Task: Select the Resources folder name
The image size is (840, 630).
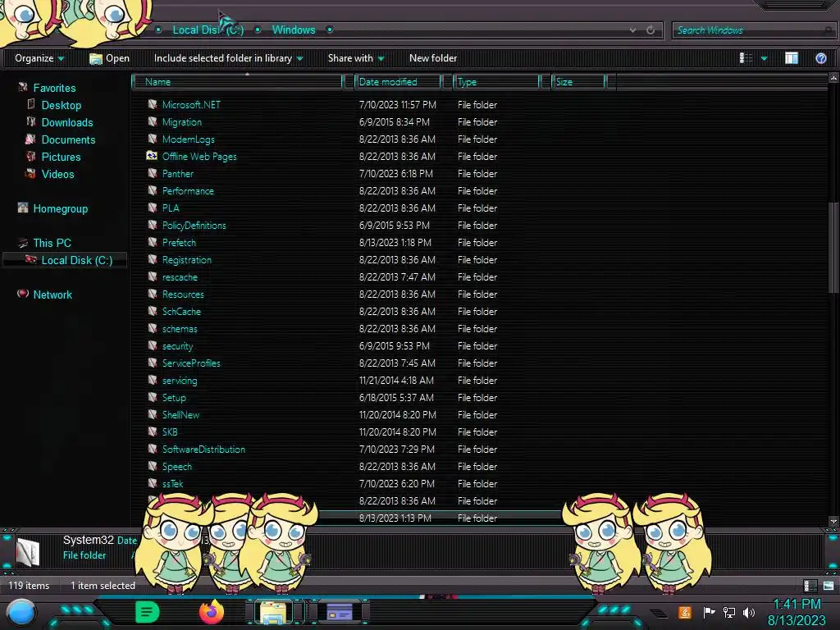Action: 183,294
